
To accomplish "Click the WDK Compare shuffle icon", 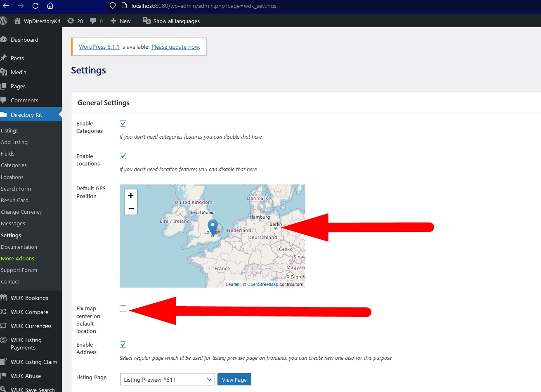I will [4, 312].
